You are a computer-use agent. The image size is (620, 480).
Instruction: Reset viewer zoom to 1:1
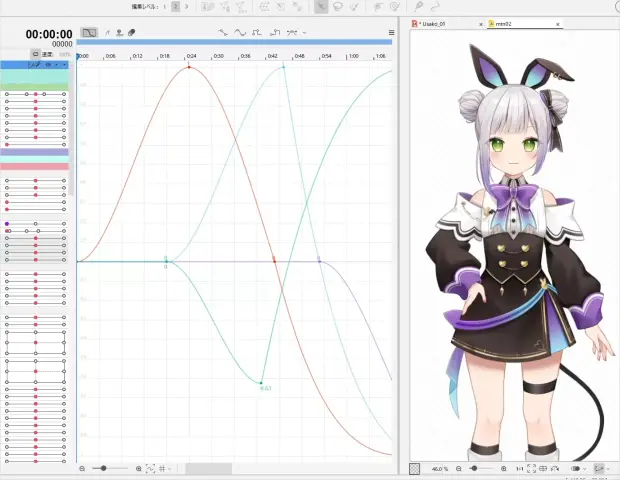coord(520,469)
